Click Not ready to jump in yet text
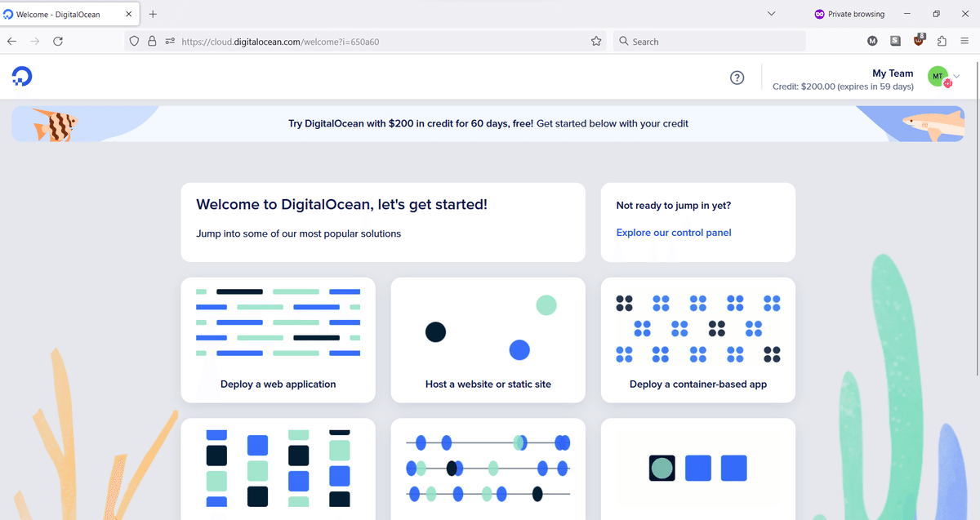The height and width of the screenshot is (520, 980). (674, 206)
